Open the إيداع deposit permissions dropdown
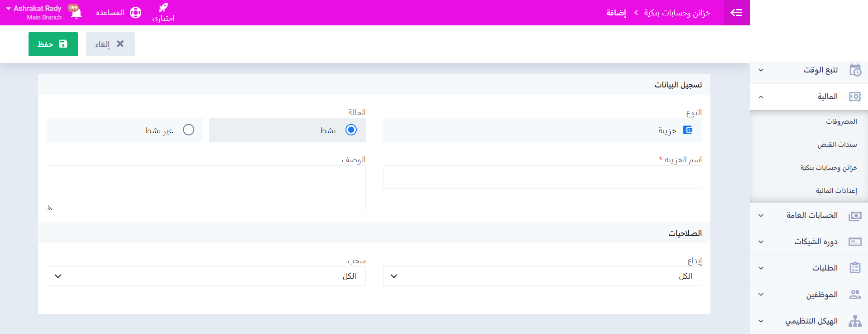The height and width of the screenshot is (334, 868). coord(542,276)
